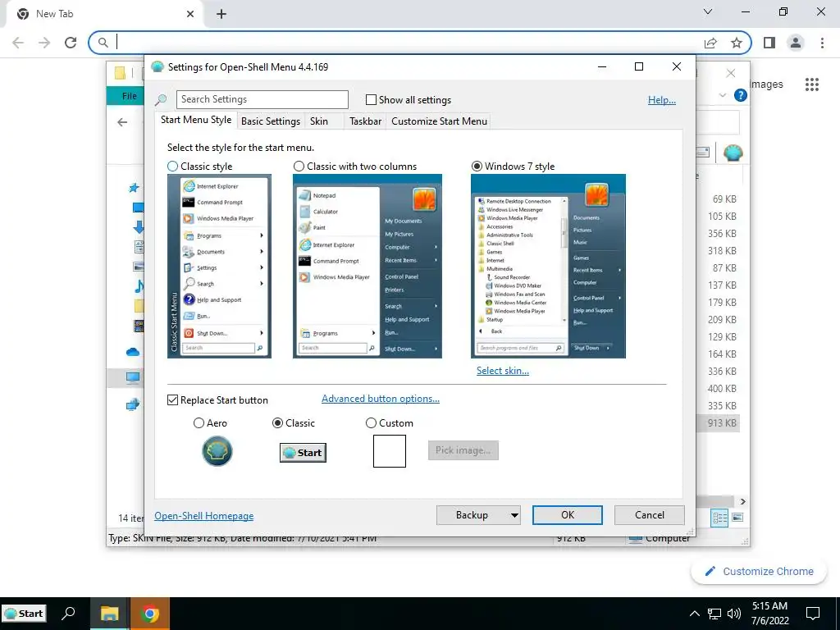This screenshot has width=840, height=630.
Task: Select the Start Menu Style tab
Action: 196,120
